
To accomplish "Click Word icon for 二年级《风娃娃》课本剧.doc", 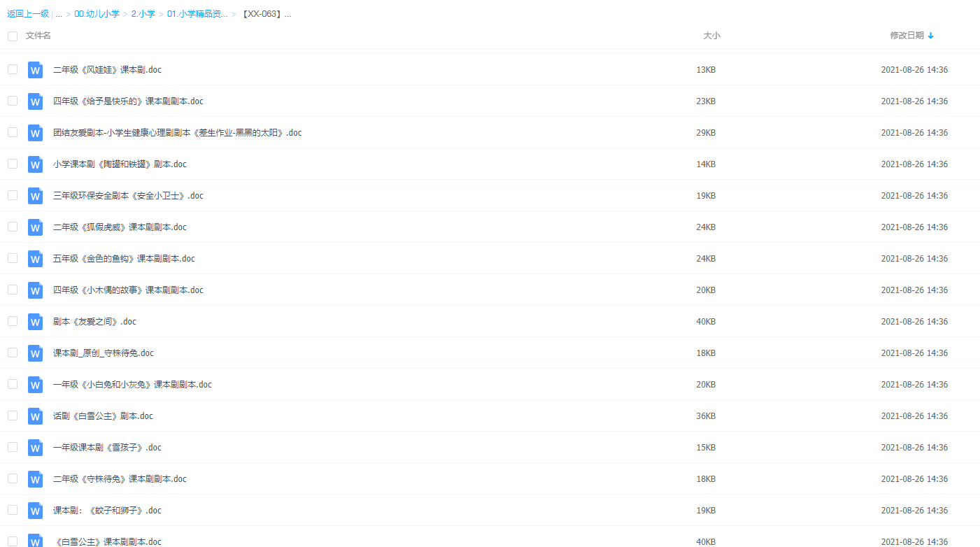I will [x=35, y=70].
